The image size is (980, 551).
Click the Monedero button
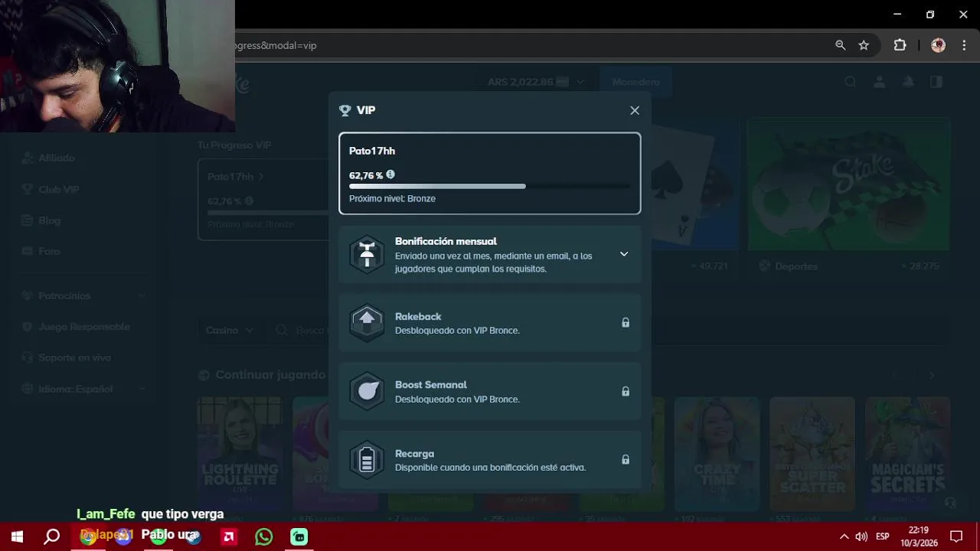point(635,82)
